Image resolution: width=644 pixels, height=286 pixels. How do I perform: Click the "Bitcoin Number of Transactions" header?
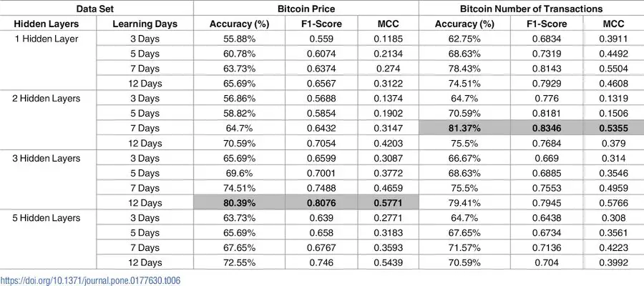click(530, 9)
